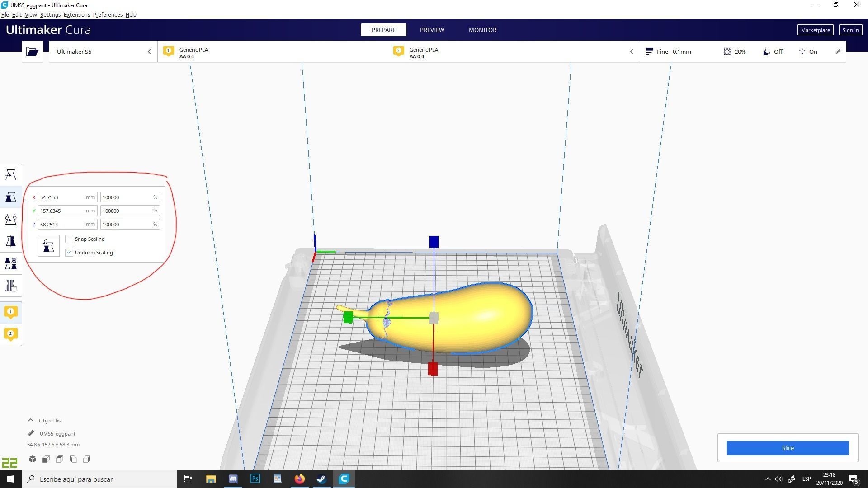Click the X dimension mm field
The height and width of the screenshot is (488, 868).
tap(67, 197)
